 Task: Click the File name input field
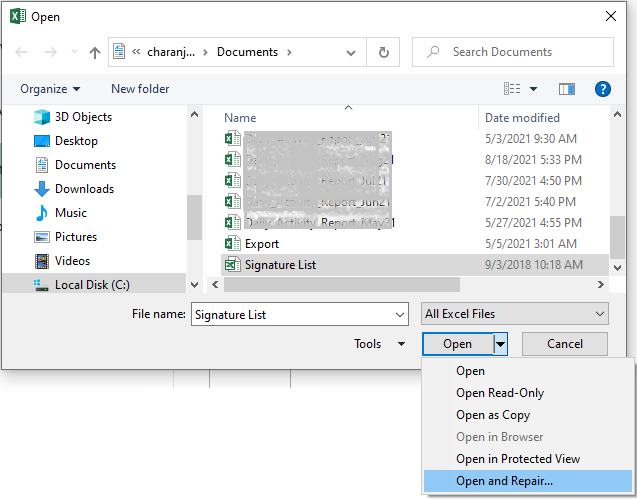click(x=300, y=314)
